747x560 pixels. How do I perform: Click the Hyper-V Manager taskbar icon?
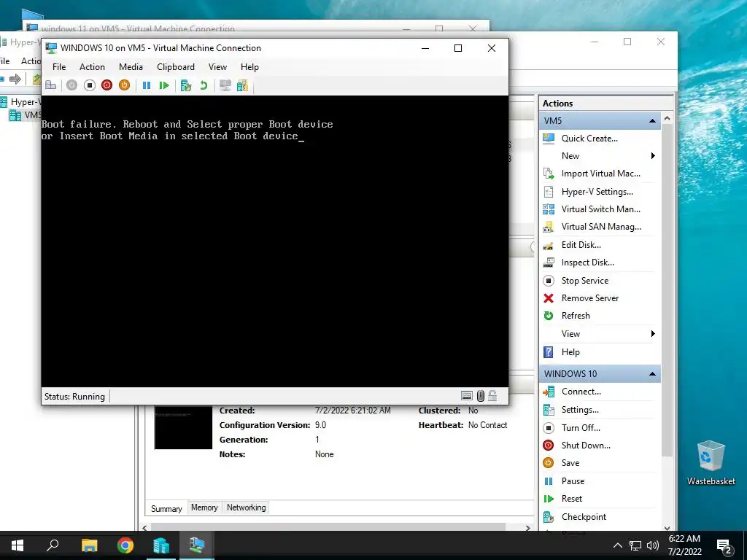click(x=161, y=545)
